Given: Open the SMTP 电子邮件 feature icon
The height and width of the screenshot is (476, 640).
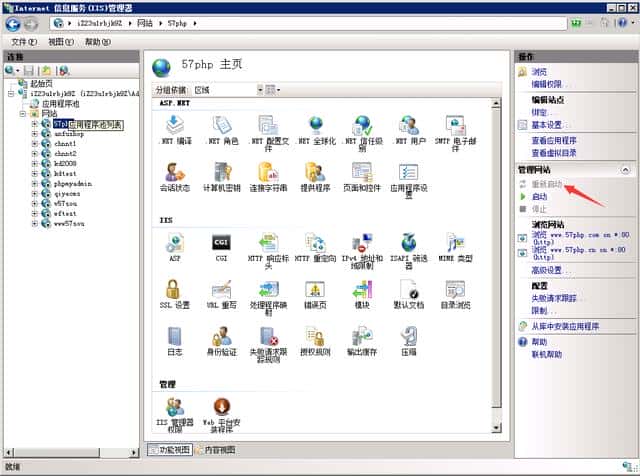Looking at the screenshot, I should [456, 125].
